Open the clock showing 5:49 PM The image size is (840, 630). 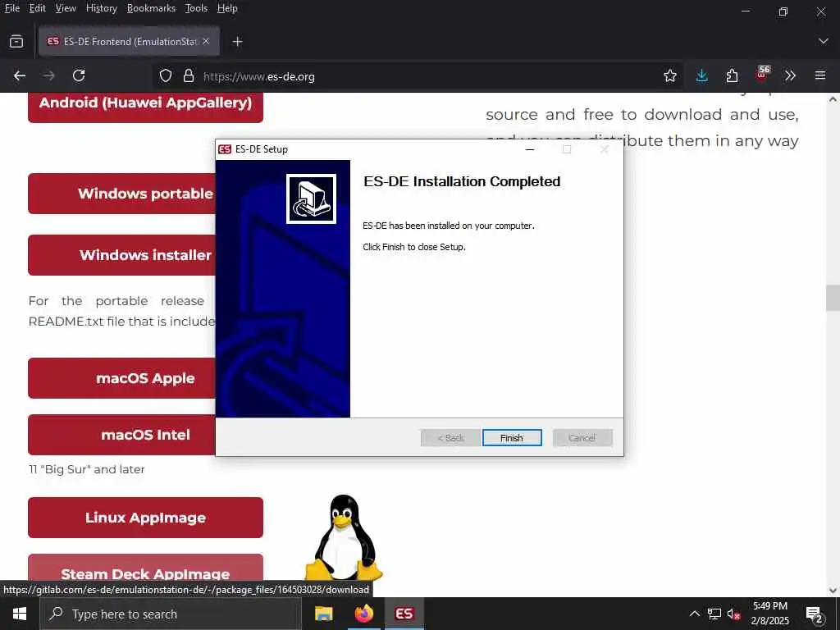tap(769, 614)
